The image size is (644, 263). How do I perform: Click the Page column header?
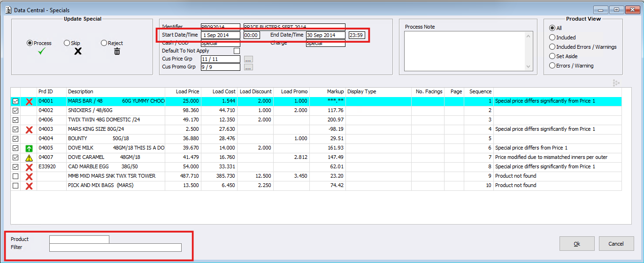(453, 92)
